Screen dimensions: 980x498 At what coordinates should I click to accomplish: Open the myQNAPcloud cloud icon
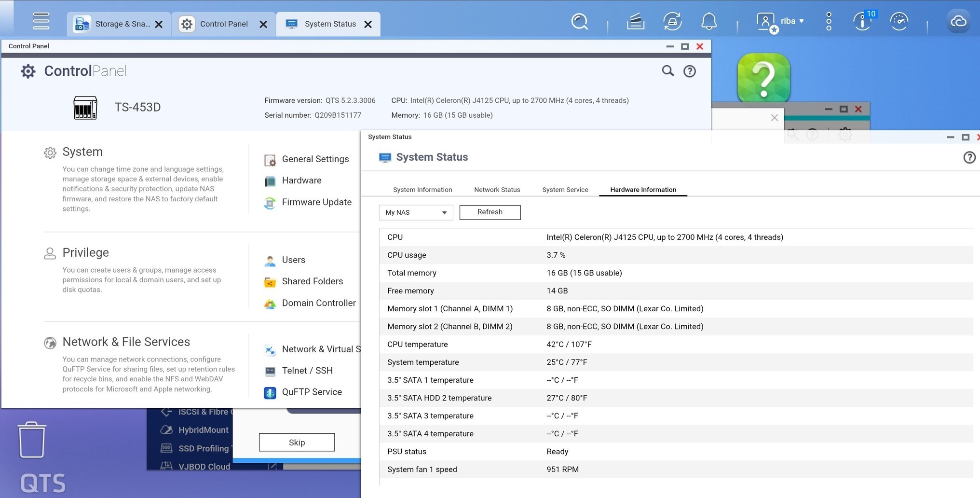coord(958,21)
